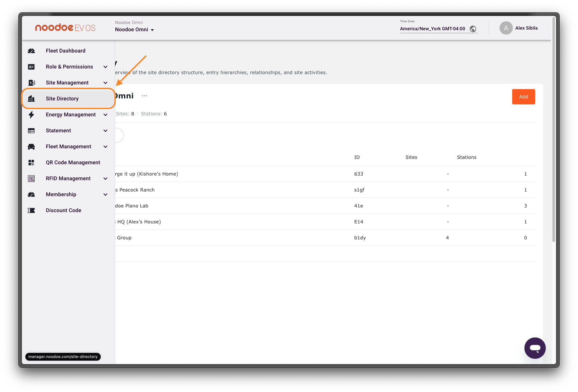The height and width of the screenshot is (392, 578).
Task: Open the Alex Sibila user profile
Action: click(x=518, y=28)
